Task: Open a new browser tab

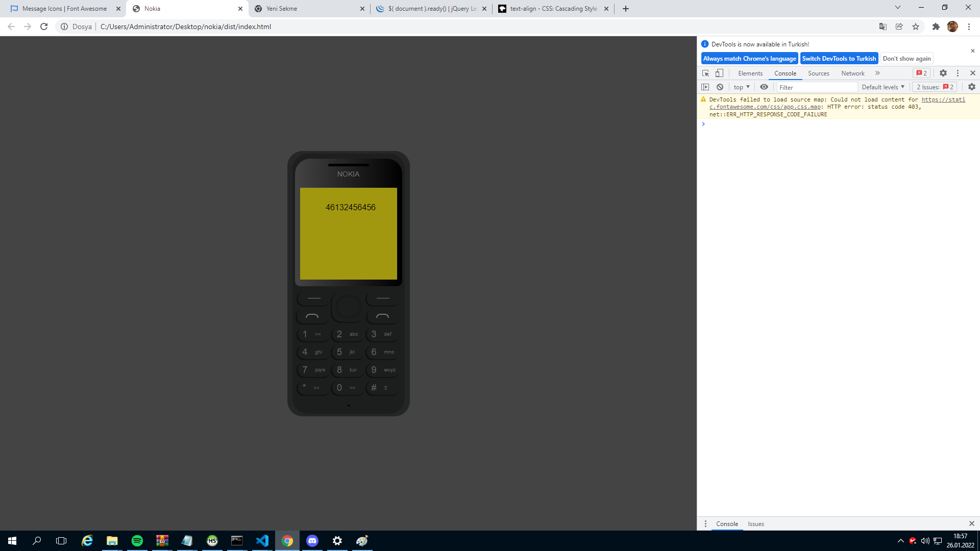Action: [x=626, y=9]
